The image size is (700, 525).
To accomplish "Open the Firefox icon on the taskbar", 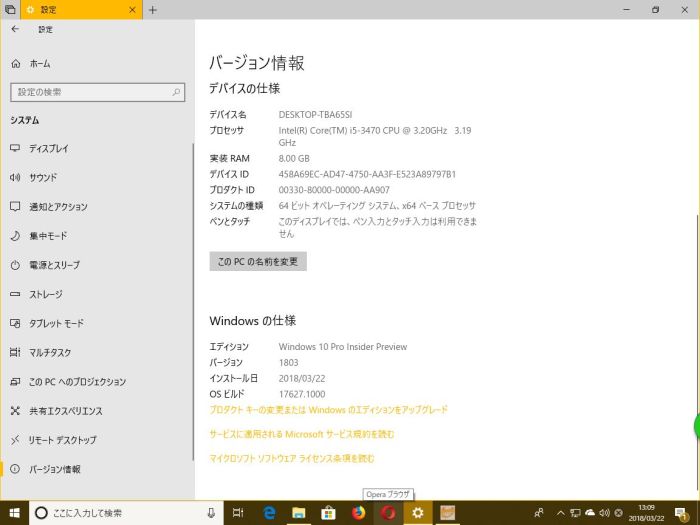I will click(358, 513).
